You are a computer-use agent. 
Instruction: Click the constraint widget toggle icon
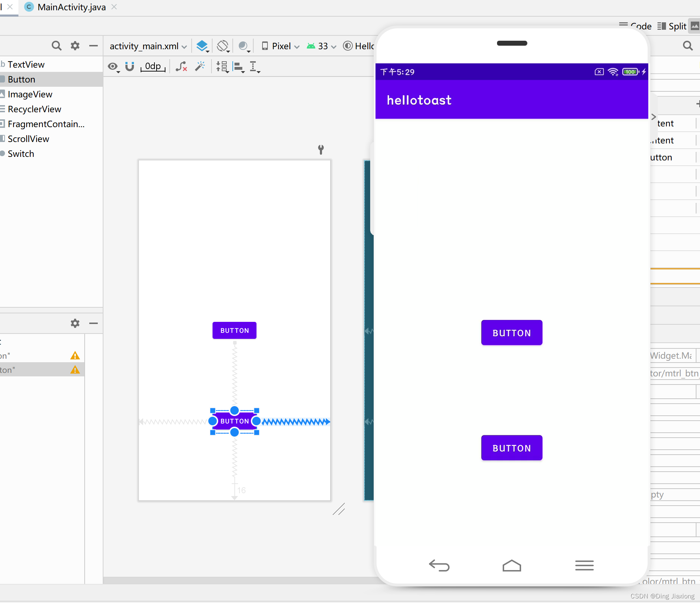pyautogui.click(x=130, y=66)
